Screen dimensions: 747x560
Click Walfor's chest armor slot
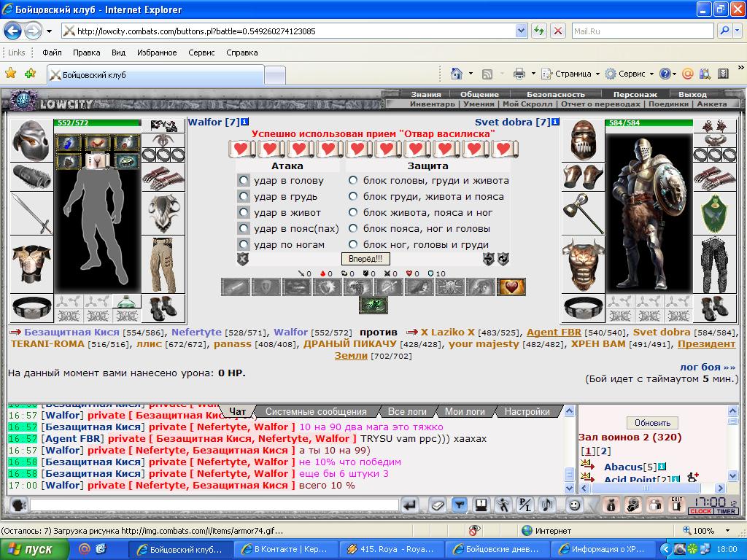point(31,264)
